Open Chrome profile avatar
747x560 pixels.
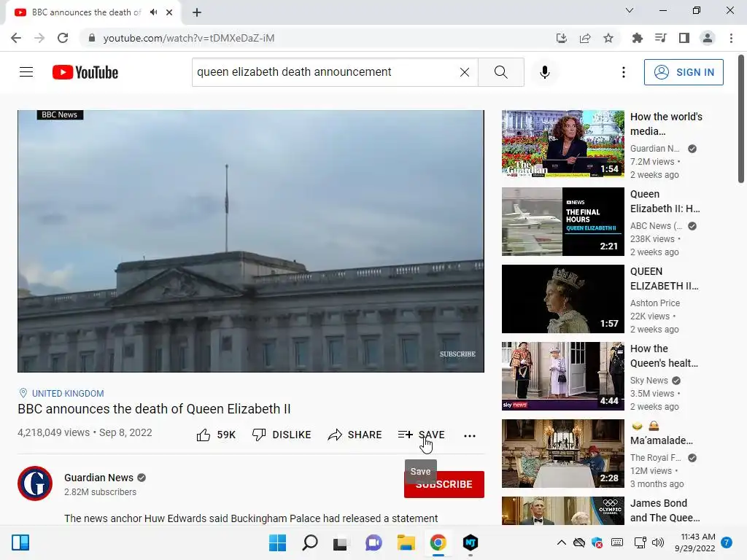[708, 38]
